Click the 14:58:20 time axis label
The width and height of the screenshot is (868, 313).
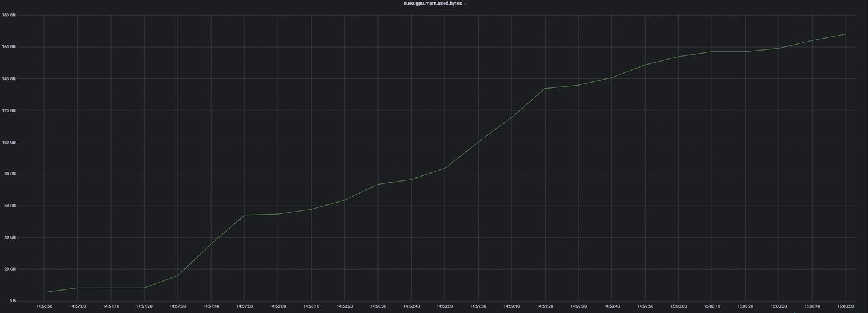pyautogui.click(x=344, y=306)
